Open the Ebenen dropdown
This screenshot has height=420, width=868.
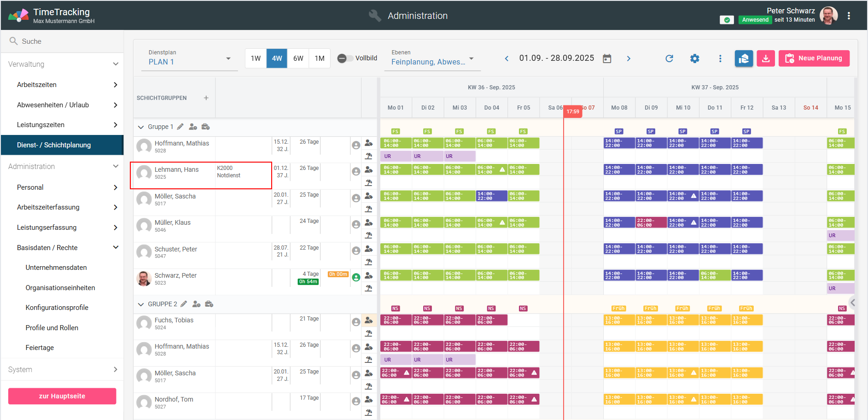click(432, 58)
